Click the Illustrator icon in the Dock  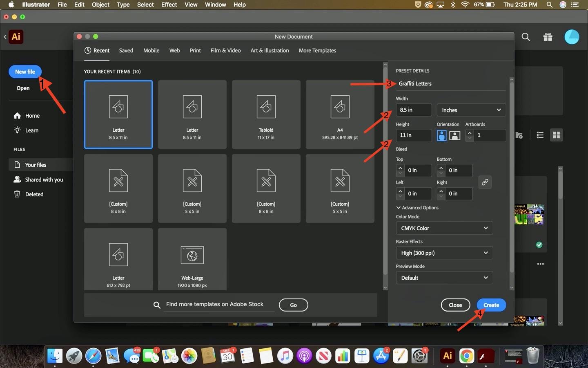click(448, 356)
